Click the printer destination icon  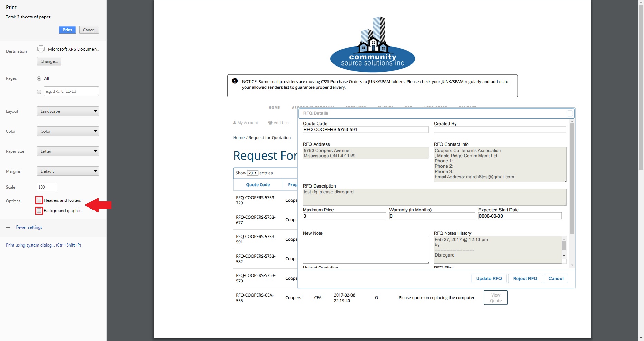click(41, 49)
